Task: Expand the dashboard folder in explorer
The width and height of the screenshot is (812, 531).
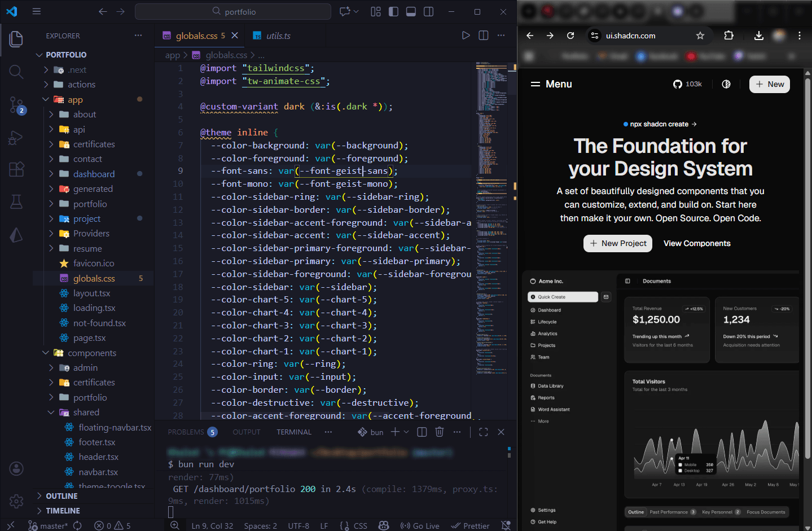Action: (94, 174)
